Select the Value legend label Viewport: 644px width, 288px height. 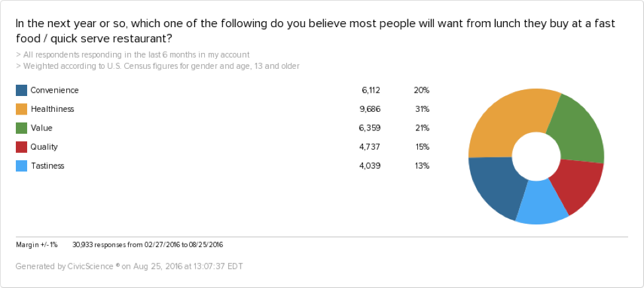pos(41,128)
